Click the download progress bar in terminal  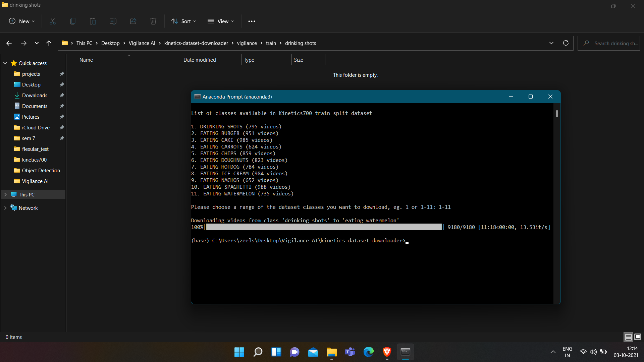click(324, 227)
